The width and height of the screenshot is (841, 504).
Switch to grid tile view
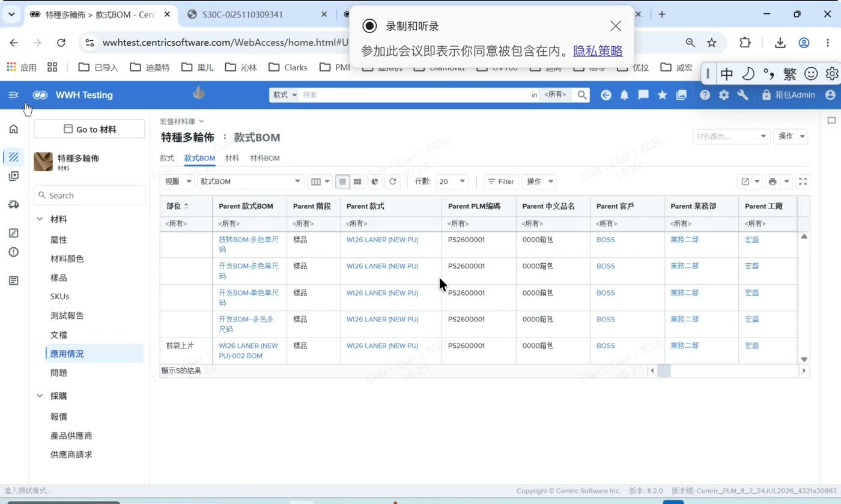pyautogui.click(x=357, y=181)
